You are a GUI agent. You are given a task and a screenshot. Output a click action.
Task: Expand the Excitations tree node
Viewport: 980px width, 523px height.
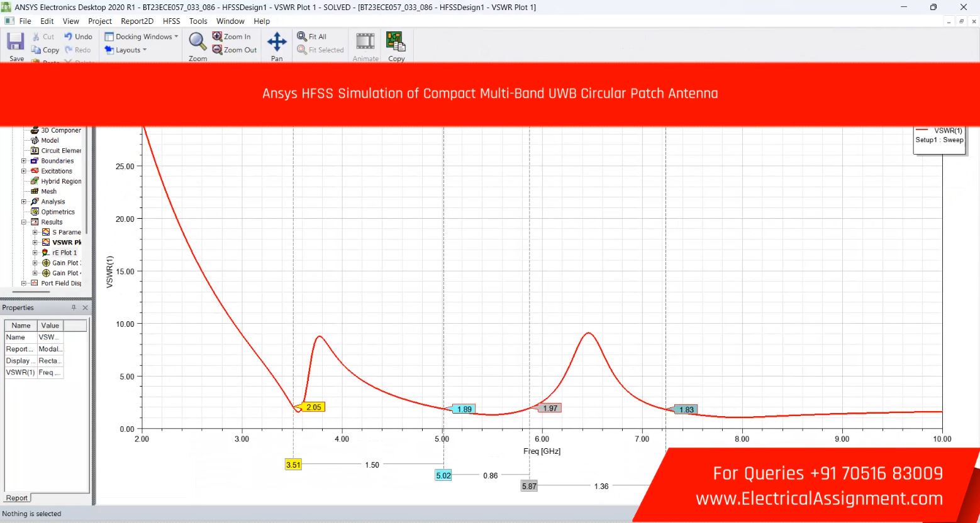coord(24,171)
